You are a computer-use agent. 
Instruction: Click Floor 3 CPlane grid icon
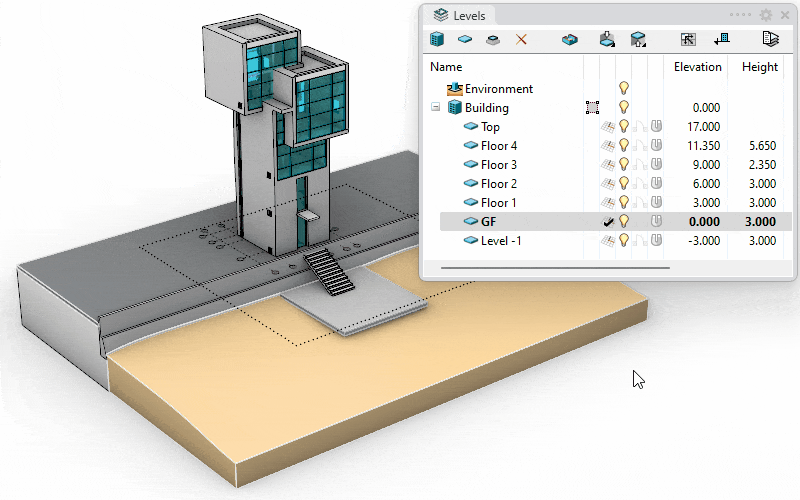point(608,165)
